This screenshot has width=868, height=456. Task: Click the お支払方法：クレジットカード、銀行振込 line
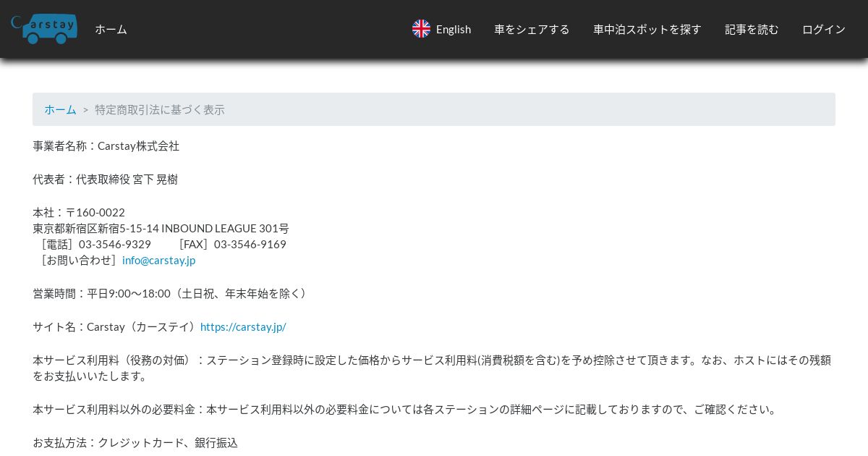[x=135, y=442]
